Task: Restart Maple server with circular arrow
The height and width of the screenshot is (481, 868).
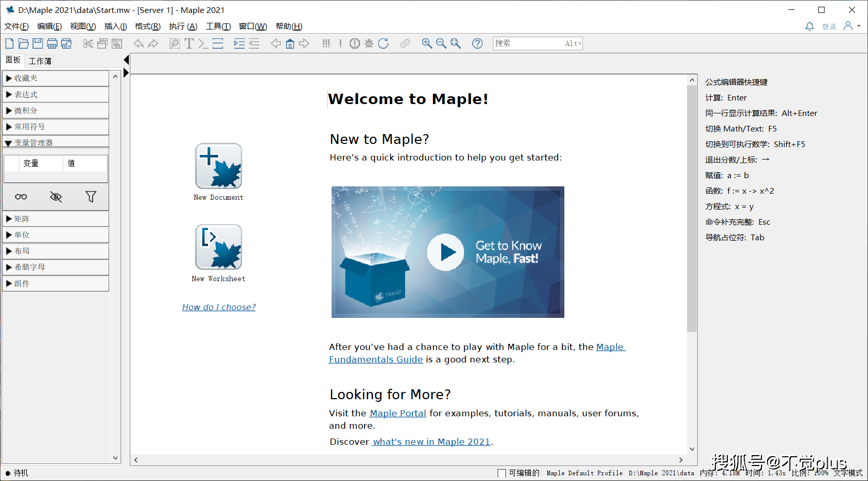Action: [x=383, y=43]
